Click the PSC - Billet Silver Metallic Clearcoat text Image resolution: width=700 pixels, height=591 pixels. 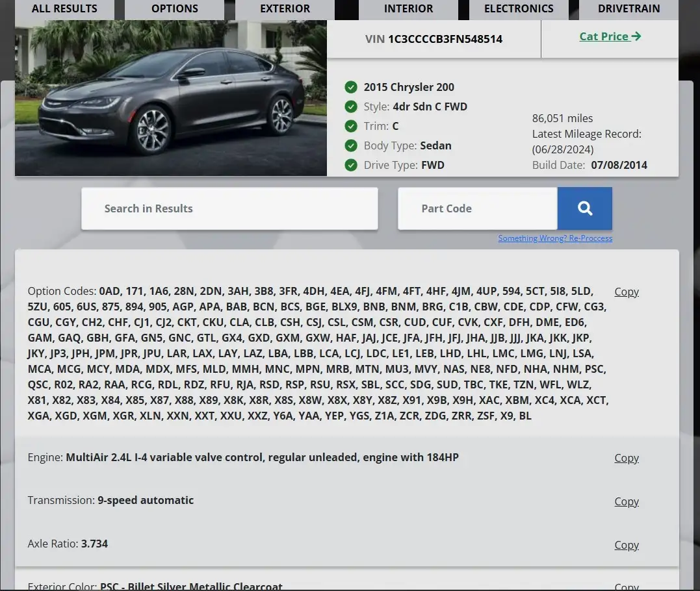[191, 586]
